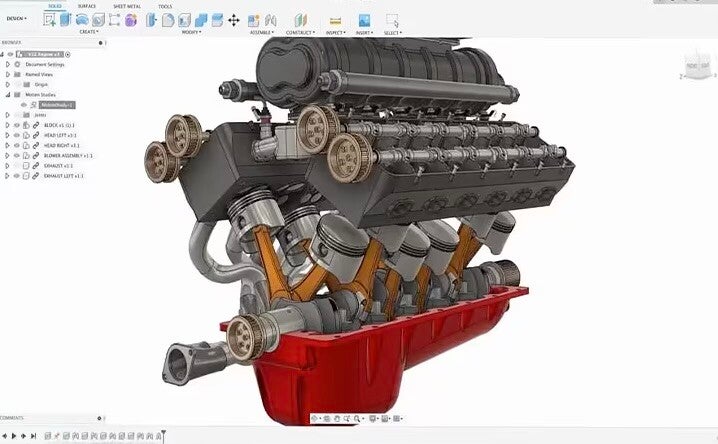
Task: Select the purple Create Form tool
Action: 131,20
